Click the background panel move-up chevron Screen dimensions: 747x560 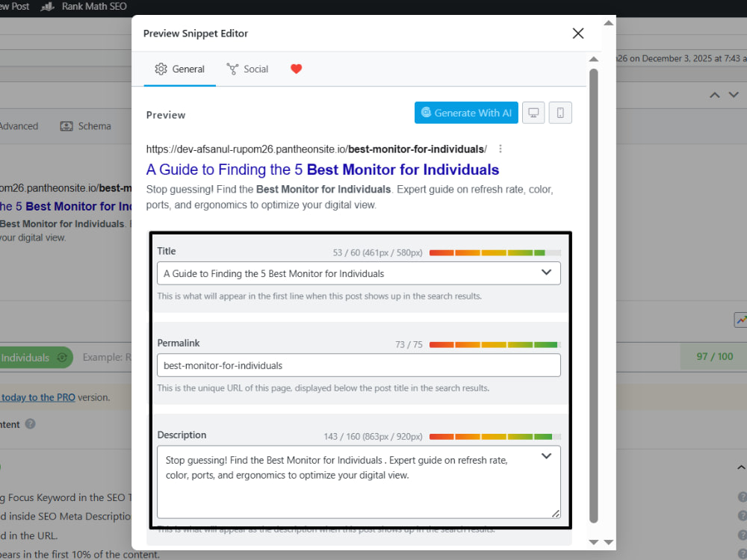click(715, 95)
